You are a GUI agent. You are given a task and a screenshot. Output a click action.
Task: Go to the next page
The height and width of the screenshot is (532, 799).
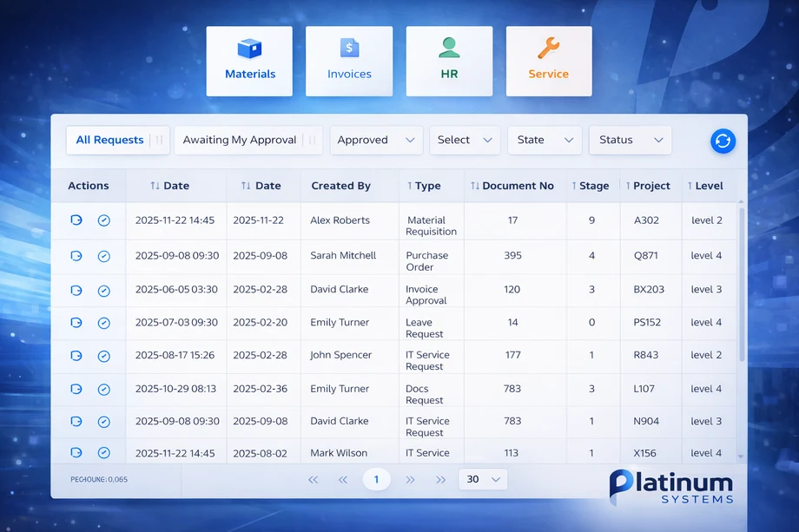point(410,480)
